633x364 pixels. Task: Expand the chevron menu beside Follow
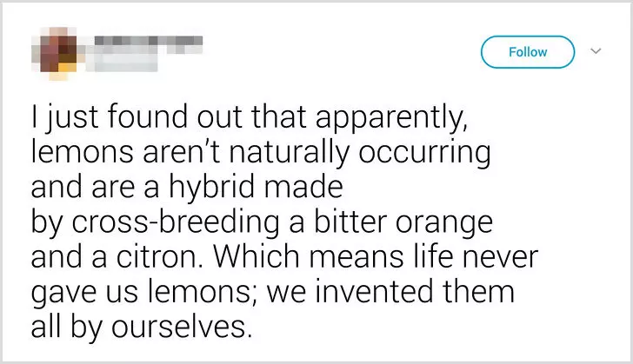pos(596,51)
